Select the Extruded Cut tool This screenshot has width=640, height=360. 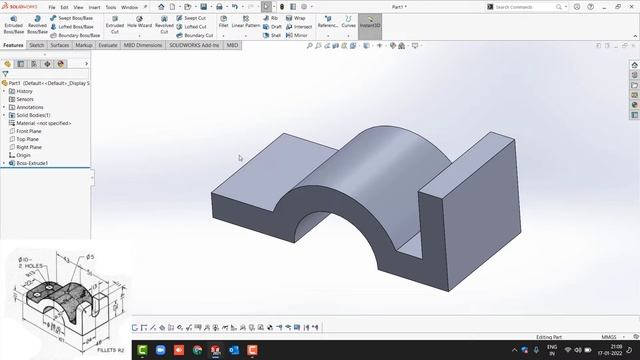[115, 25]
